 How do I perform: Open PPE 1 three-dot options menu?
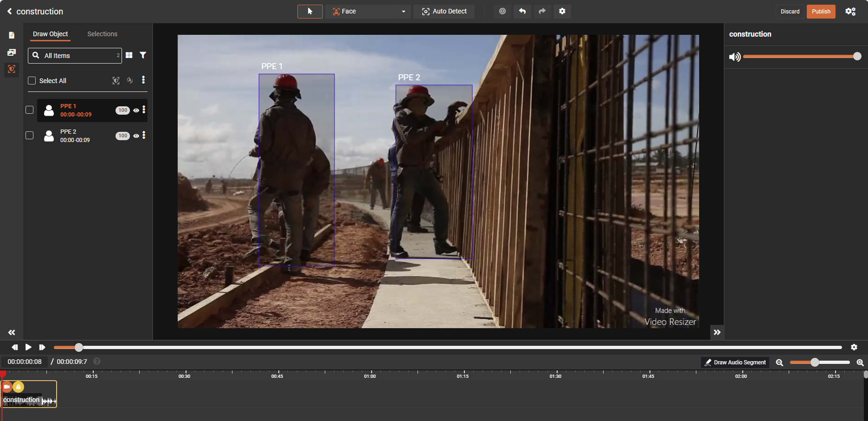144,110
